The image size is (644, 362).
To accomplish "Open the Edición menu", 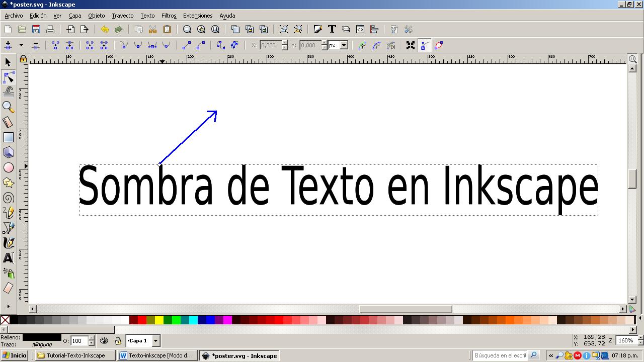I will point(38,16).
